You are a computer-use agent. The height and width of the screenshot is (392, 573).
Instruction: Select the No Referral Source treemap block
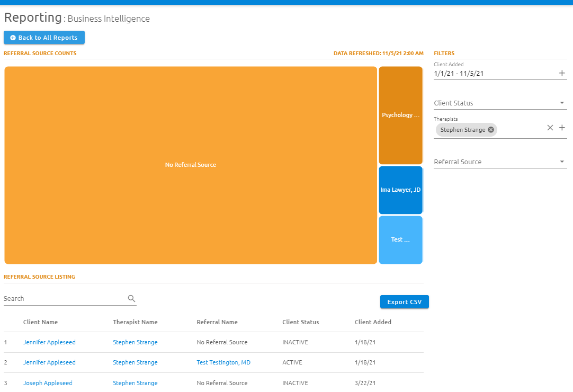pos(190,165)
